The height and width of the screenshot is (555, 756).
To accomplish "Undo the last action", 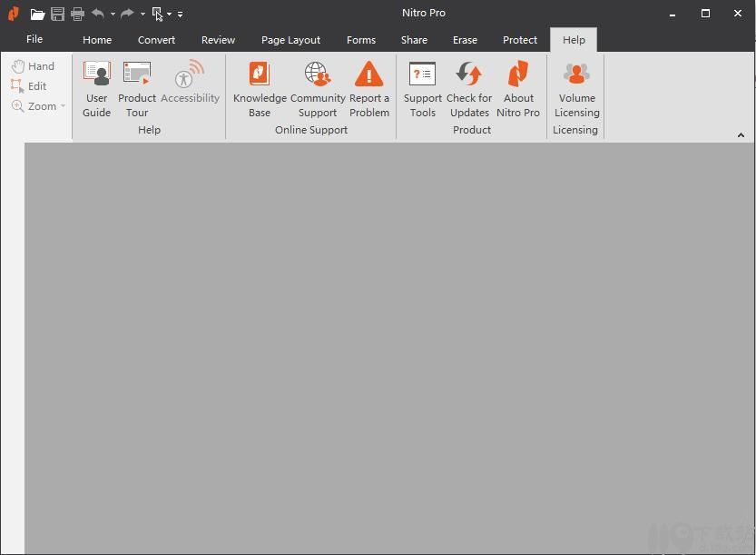I will [98, 14].
